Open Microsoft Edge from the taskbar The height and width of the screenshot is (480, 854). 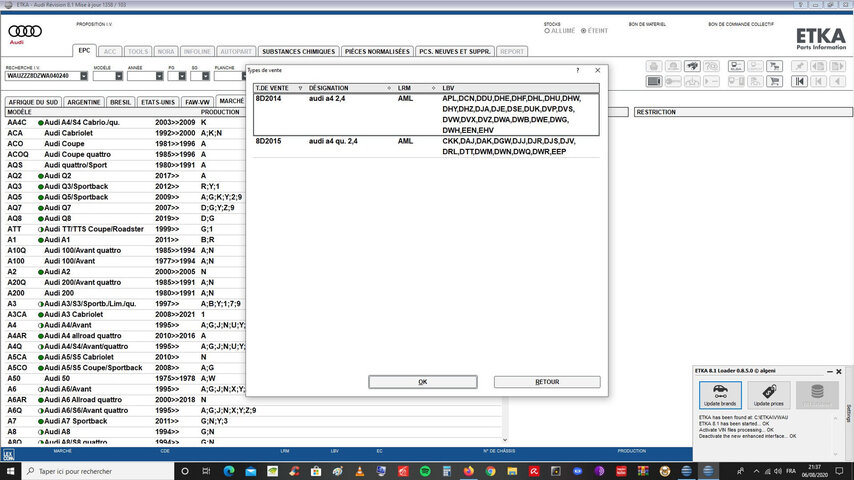229,471
